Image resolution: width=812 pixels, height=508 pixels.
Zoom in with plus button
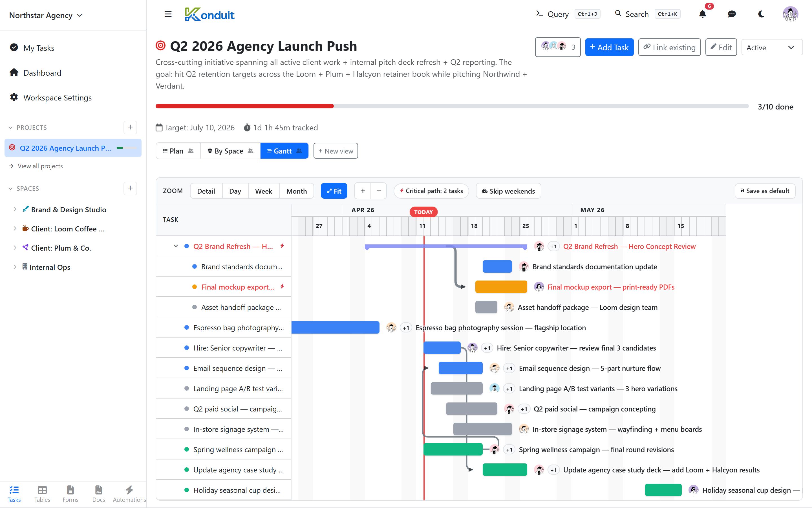pyautogui.click(x=363, y=191)
